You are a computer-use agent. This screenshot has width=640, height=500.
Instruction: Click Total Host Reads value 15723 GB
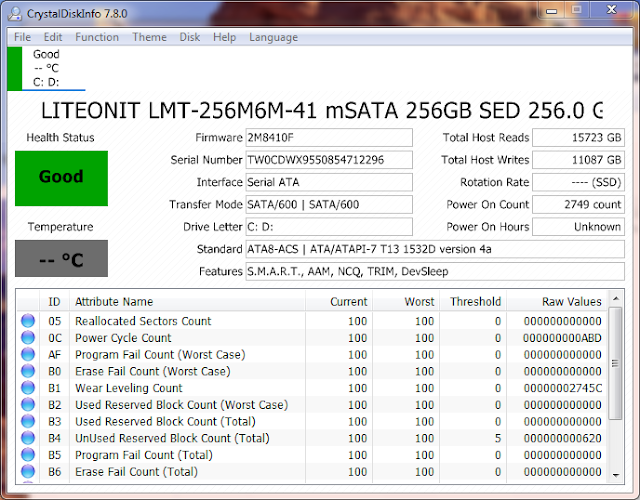click(x=578, y=138)
